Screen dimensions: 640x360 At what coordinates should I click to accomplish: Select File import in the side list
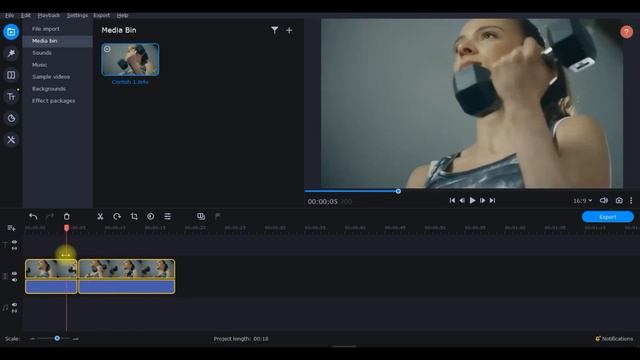(x=46, y=29)
